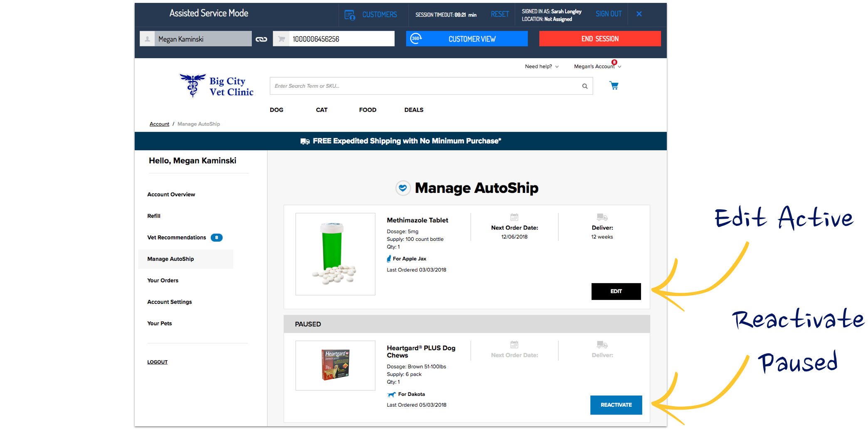Click the Last Ordered 05/03/2018 text
This screenshot has height=430, width=868.
coord(417,405)
